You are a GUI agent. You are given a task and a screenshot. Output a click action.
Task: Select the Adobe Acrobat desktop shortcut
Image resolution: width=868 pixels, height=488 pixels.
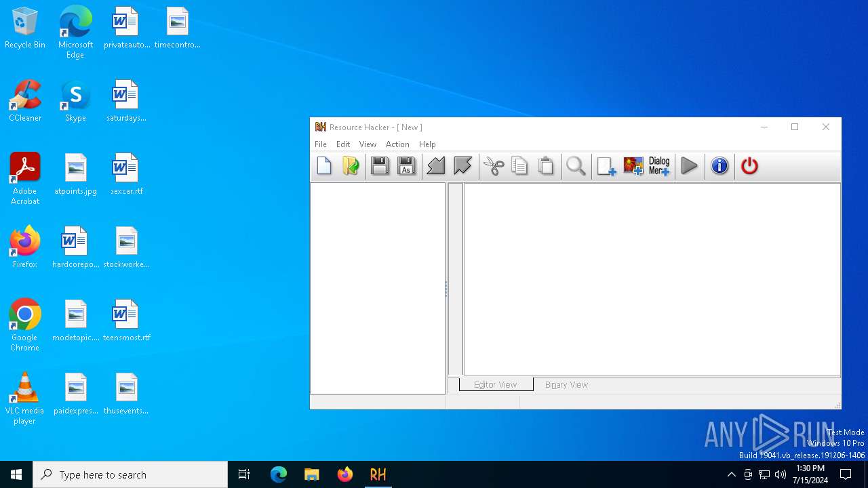25,179
